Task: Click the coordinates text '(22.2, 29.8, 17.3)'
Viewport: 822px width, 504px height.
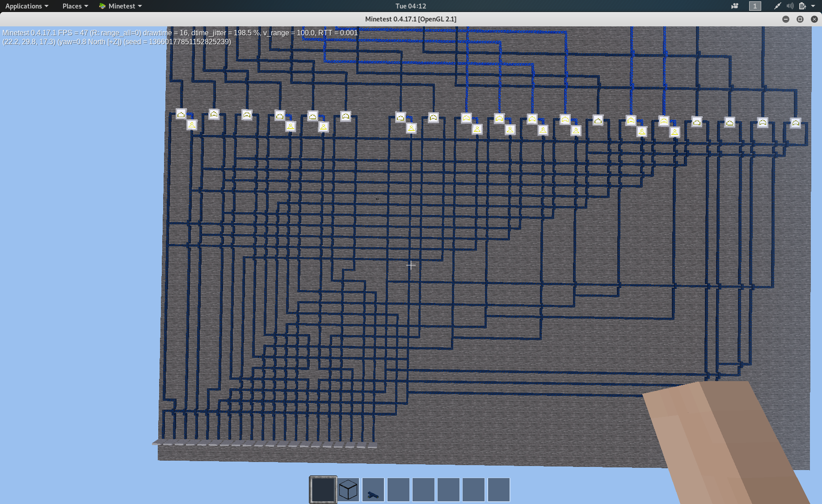Action: click(29, 42)
